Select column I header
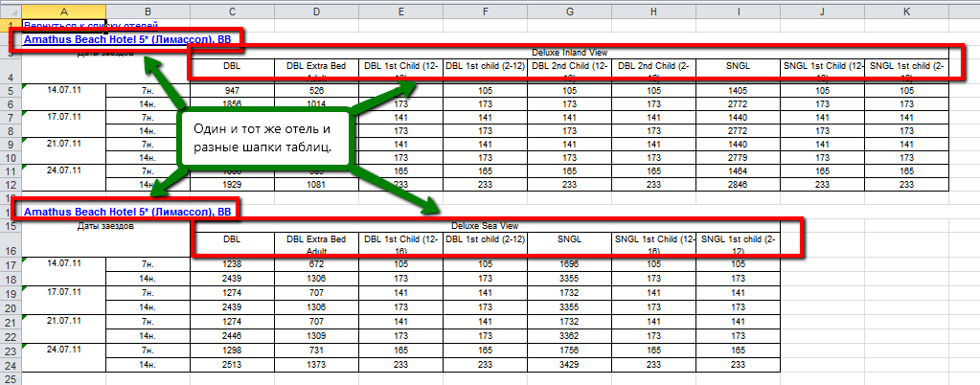This screenshot has width=980, height=385. click(739, 11)
